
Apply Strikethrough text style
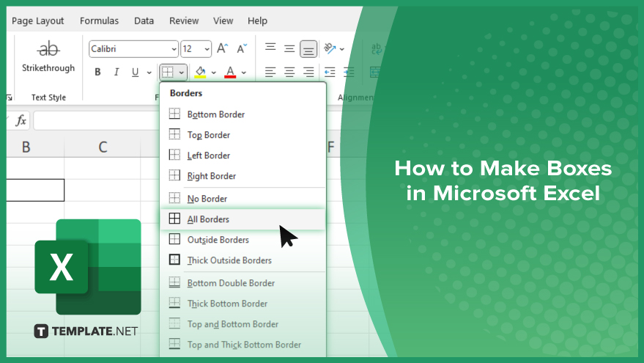point(48,56)
